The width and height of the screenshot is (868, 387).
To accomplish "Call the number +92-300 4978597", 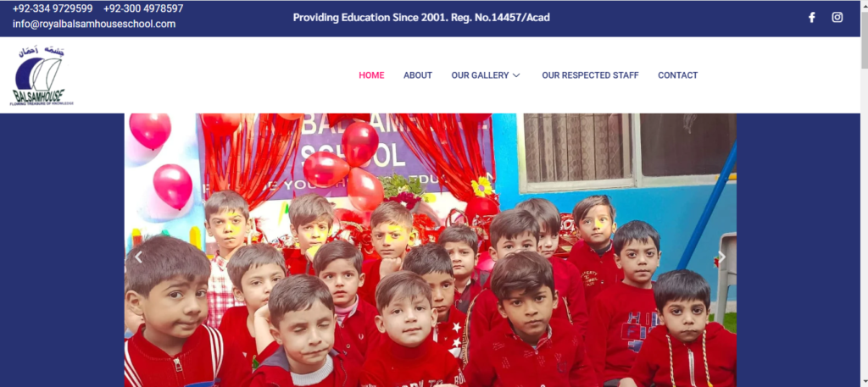I will [143, 8].
